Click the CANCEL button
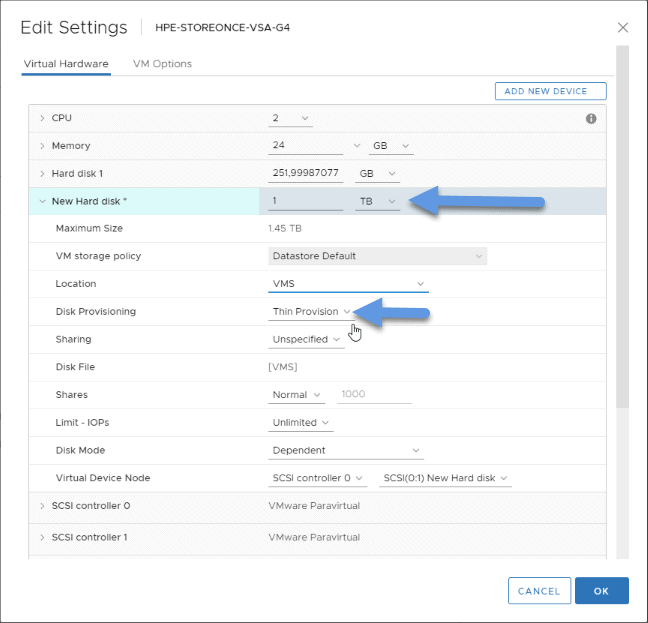 539,591
